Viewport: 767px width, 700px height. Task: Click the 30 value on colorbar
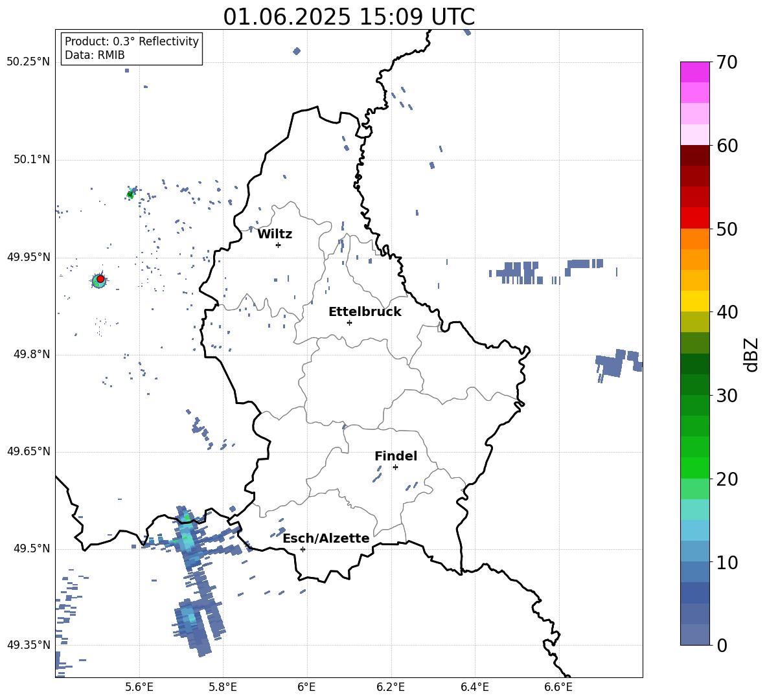[726, 396]
